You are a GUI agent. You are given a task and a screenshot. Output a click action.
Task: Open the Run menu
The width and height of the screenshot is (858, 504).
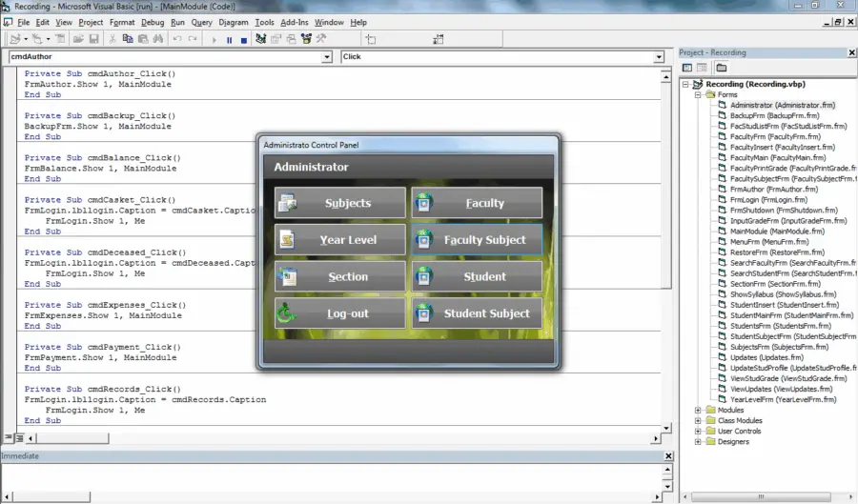click(x=177, y=23)
